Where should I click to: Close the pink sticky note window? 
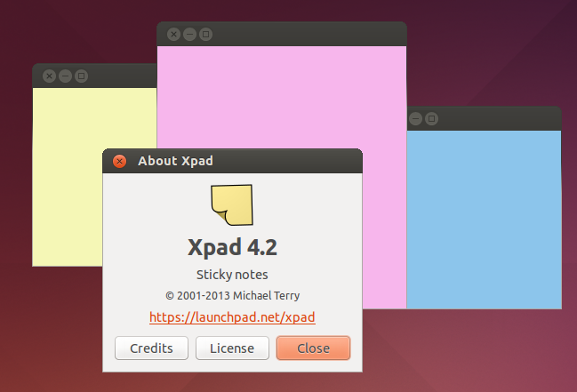(x=173, y=35)
